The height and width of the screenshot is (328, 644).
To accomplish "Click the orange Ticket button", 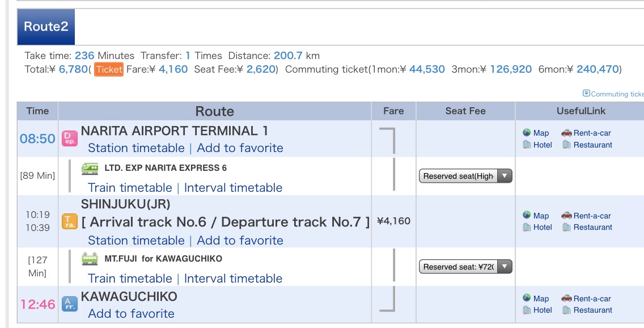I will click(x=109, y=69).
